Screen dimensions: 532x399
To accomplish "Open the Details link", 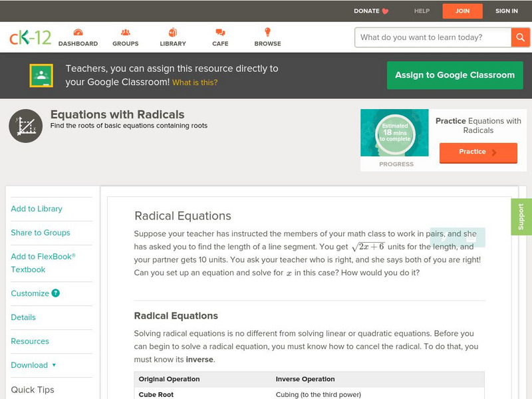I will click(x=23, y=317).
